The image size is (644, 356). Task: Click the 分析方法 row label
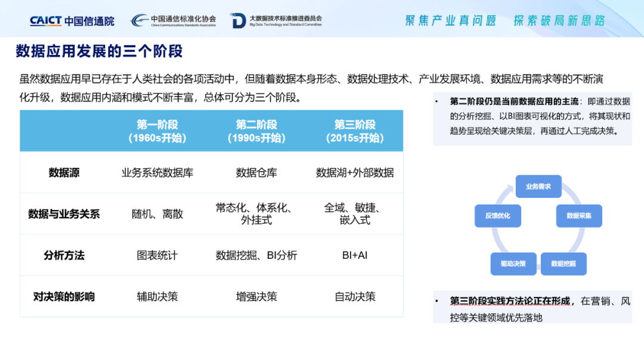[64, 255]
